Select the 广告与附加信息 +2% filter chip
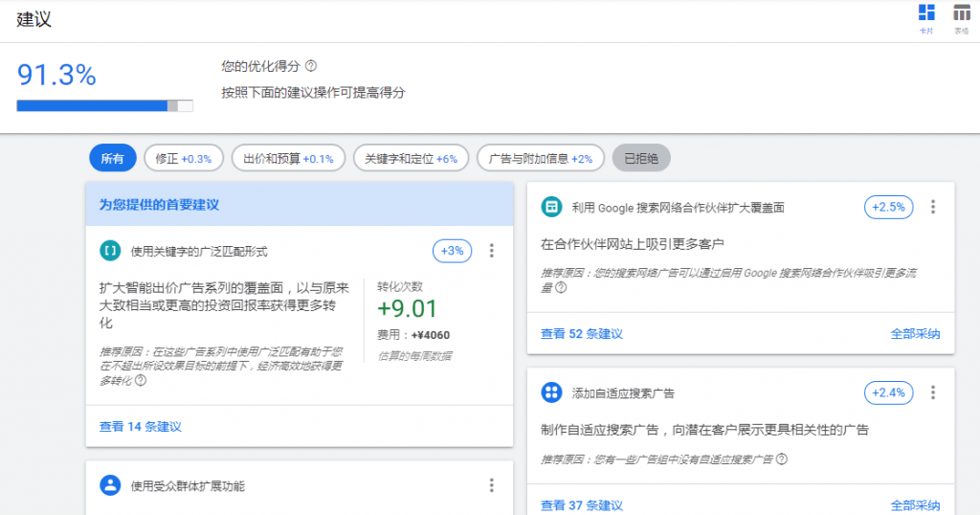980x515 pixels. pos(541,158)
